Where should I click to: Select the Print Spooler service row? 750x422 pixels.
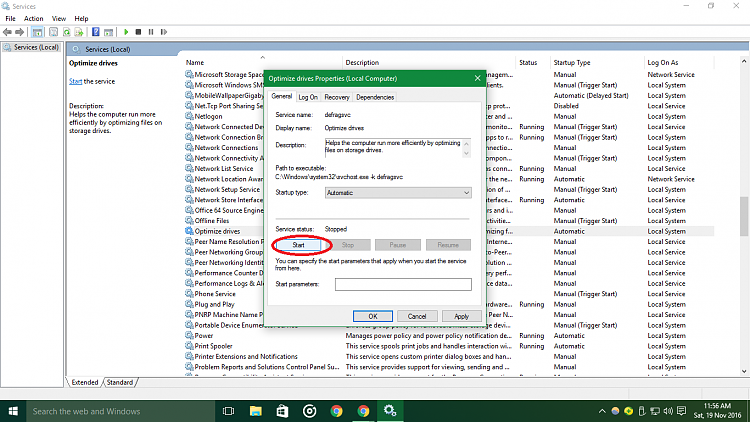[449, 346]
